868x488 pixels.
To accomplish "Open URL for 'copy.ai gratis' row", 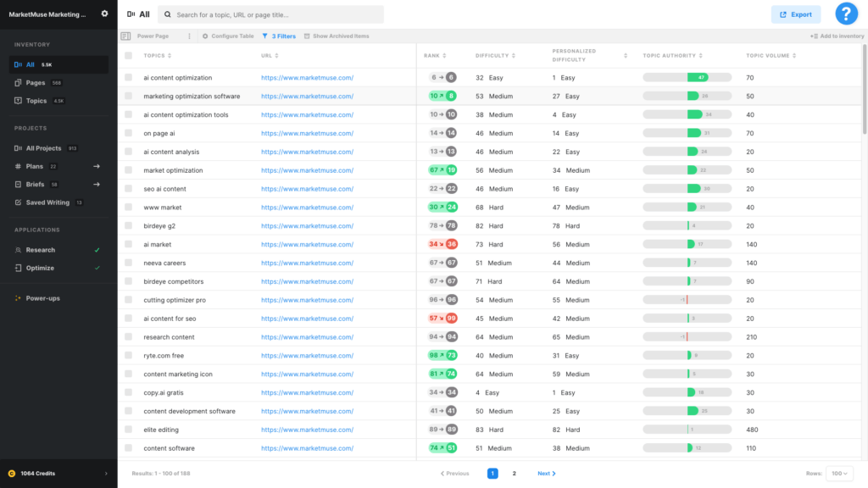I will [x=307, y=392].
